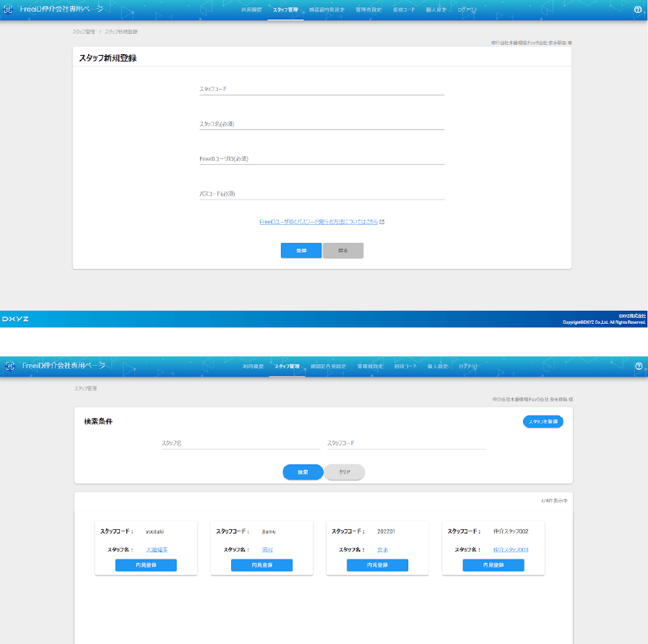648x644 pixels.
Task: Open the FreeiD user ID issuance help link
Action: 319,222
